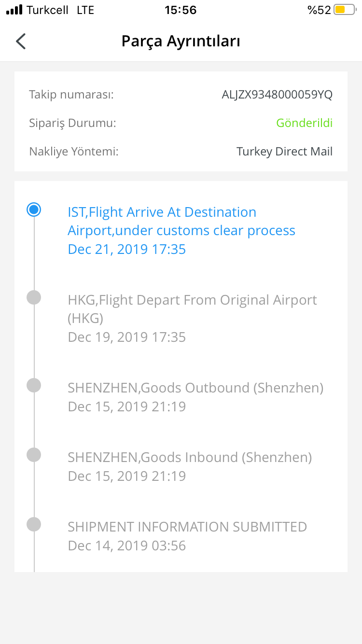The image size is (362, 644).
Task: Tap the battery icon in status bar
Action: [x=344, y=10]
